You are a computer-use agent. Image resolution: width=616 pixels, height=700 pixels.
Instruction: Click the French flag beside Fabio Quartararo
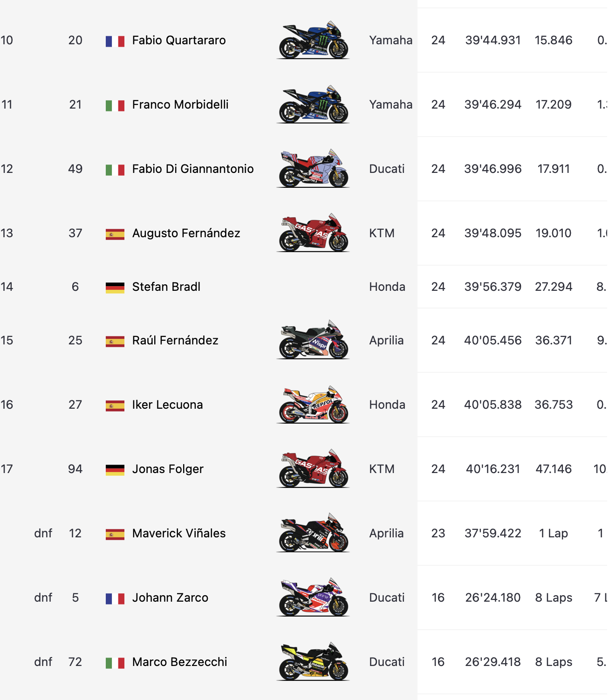[x=115, y=41]
